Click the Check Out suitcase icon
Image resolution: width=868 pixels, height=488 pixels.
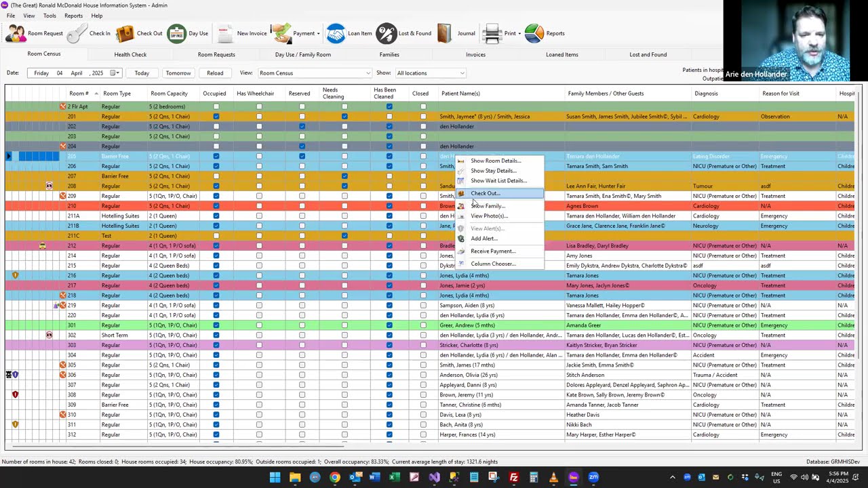click(x=125, y=33)
